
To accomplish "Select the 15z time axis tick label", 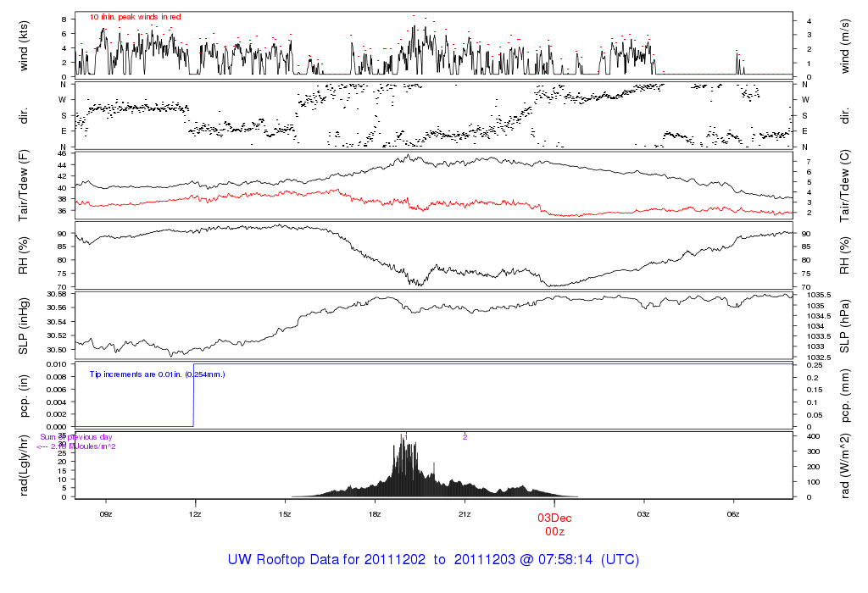I will 285,514.
